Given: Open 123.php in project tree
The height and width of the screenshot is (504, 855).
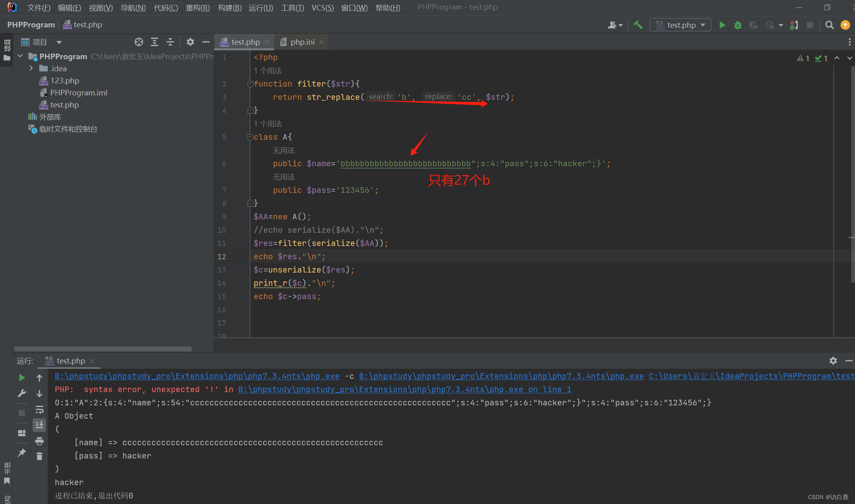Looking at the screenshot, I should [64, 81].
